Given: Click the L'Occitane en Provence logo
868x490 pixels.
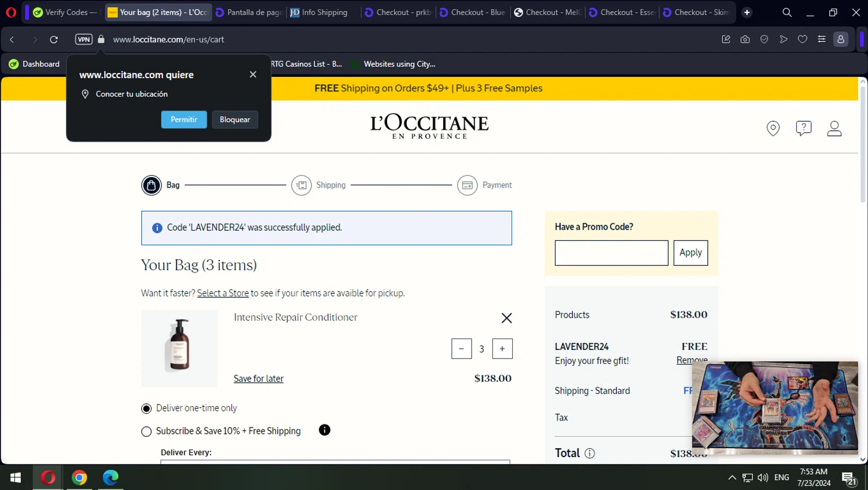Looking at the screenshot, I should (x=429, y=127).
